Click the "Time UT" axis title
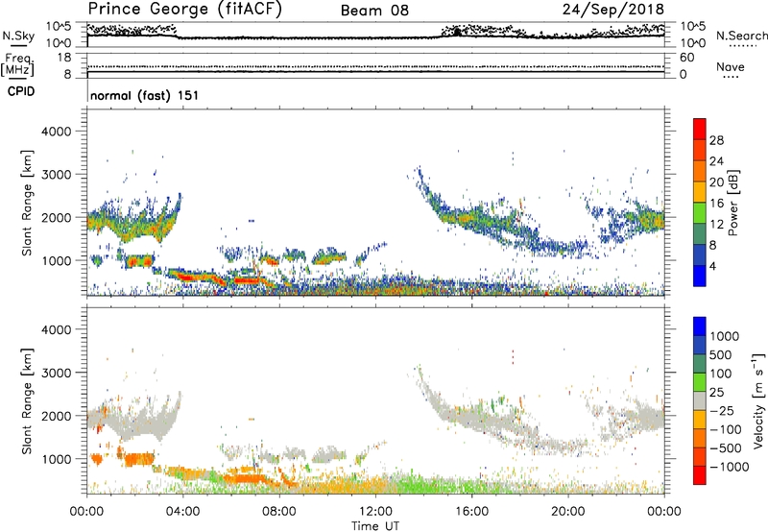Screen dimensions: 768x532 (375, 526)
